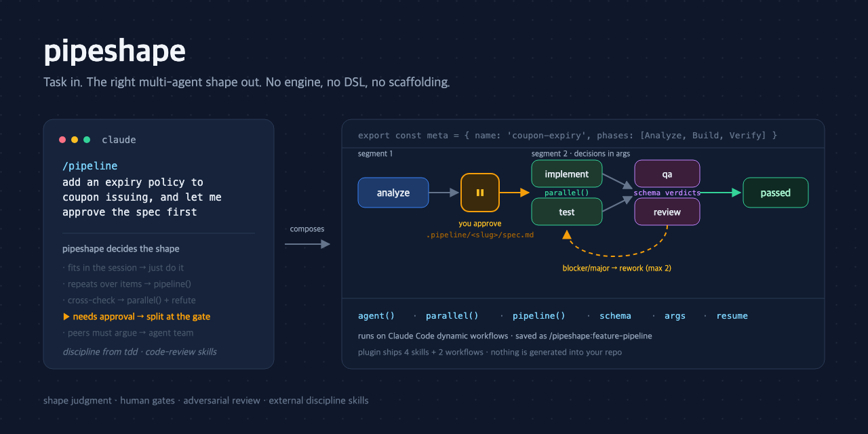Image resolution: width=868 pixels, height=434 pixels.
Task: Click 'pipeshape decides the shape' heading
Action: pyautogui.click(x=121, y=249)
